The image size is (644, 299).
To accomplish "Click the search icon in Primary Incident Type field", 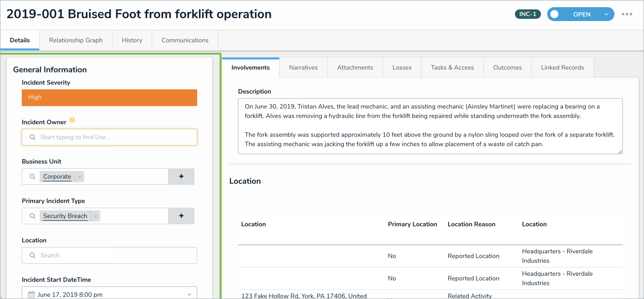I will click(32, 216).
